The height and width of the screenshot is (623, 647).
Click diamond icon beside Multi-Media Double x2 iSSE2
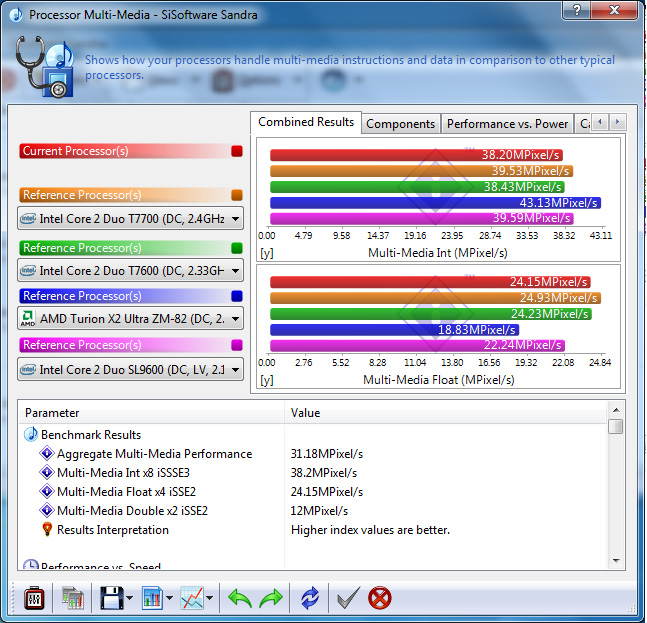(x=47, y=510)
